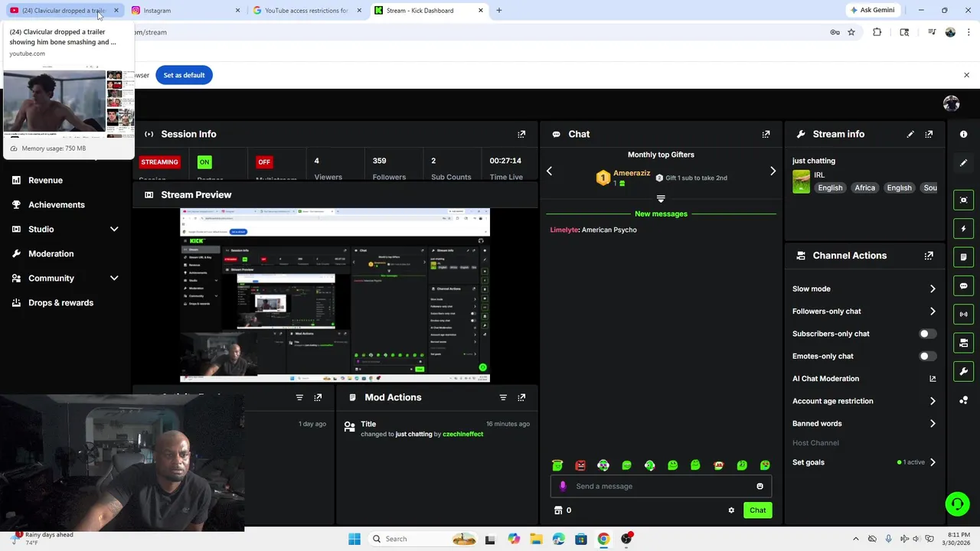Viewport: 980px width, 551px height.
Task: Click the Send a message field
Action: point(661,486)
